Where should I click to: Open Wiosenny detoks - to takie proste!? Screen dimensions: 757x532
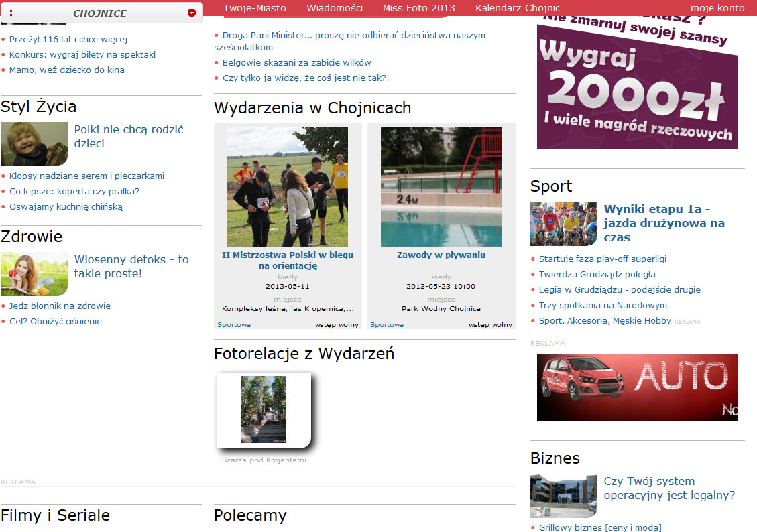click(131, 266)
